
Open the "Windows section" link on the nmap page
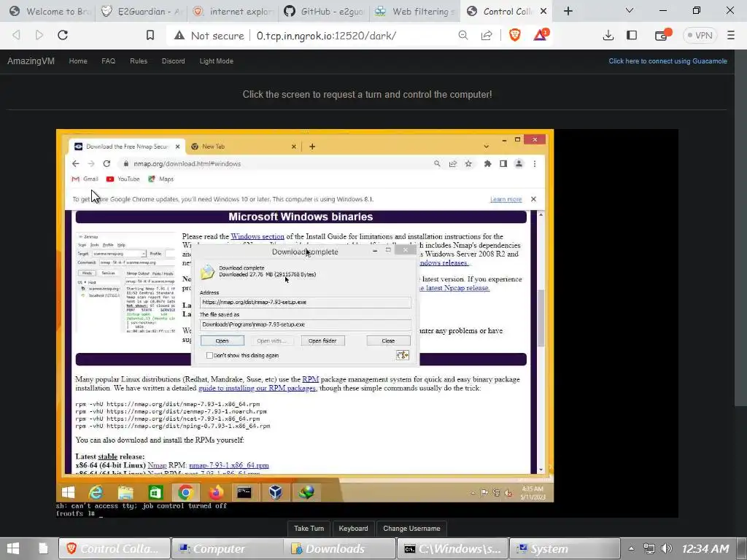pos(258,236)
